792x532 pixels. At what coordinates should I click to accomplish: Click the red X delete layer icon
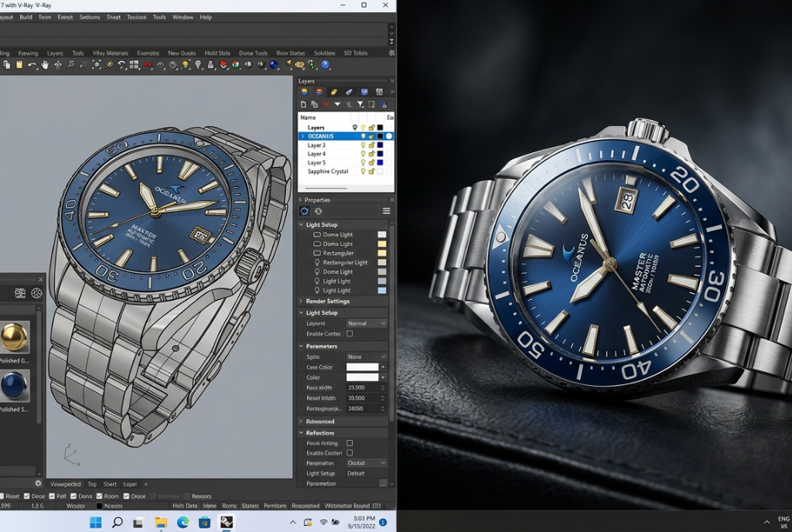[326, 104]
